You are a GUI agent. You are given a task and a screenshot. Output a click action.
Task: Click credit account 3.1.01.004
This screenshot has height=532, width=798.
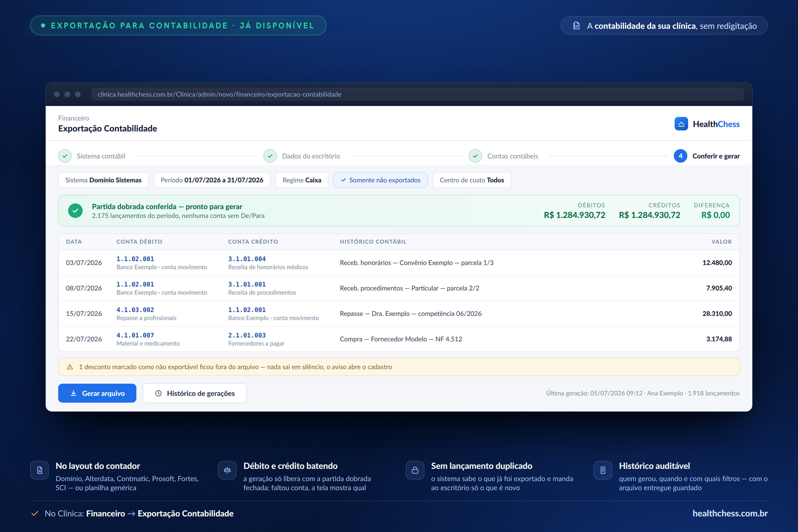tap(247, 259)
